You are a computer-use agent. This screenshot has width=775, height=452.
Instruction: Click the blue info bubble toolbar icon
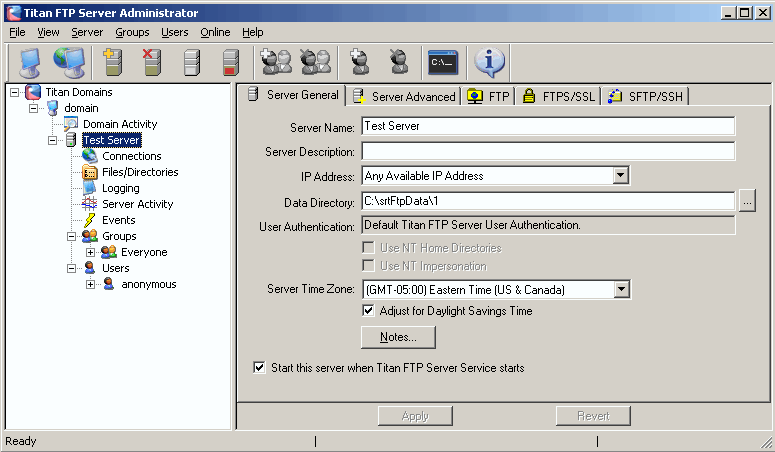489,62
